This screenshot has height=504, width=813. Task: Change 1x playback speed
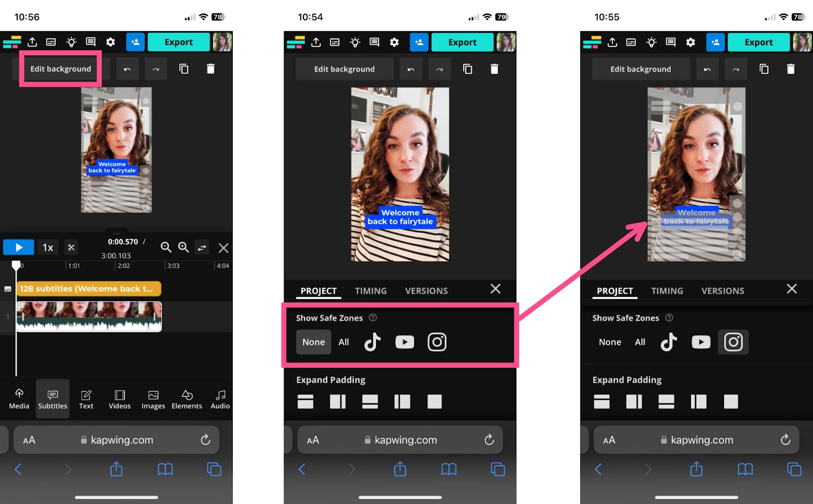(x=48, y=247)
